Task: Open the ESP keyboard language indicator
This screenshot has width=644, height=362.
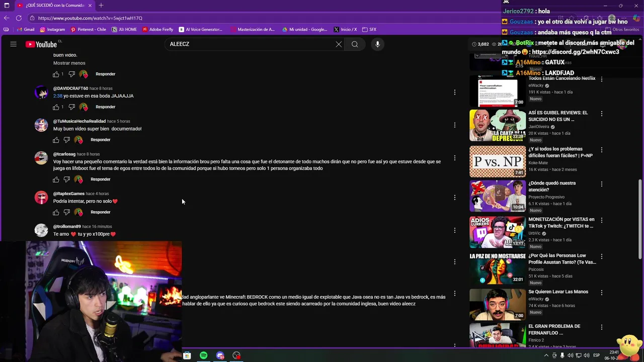Action: (597, 355)
